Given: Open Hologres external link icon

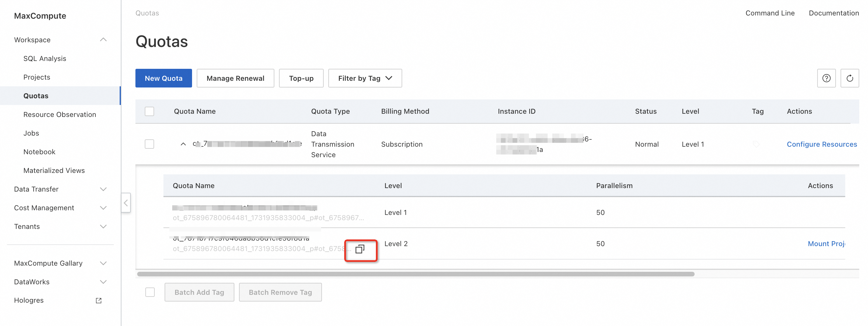Looking at the screenshot, I should [x=99, y=300].
